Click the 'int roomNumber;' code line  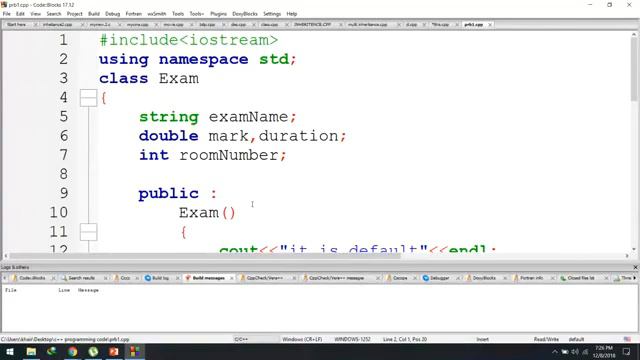(213, 155)
